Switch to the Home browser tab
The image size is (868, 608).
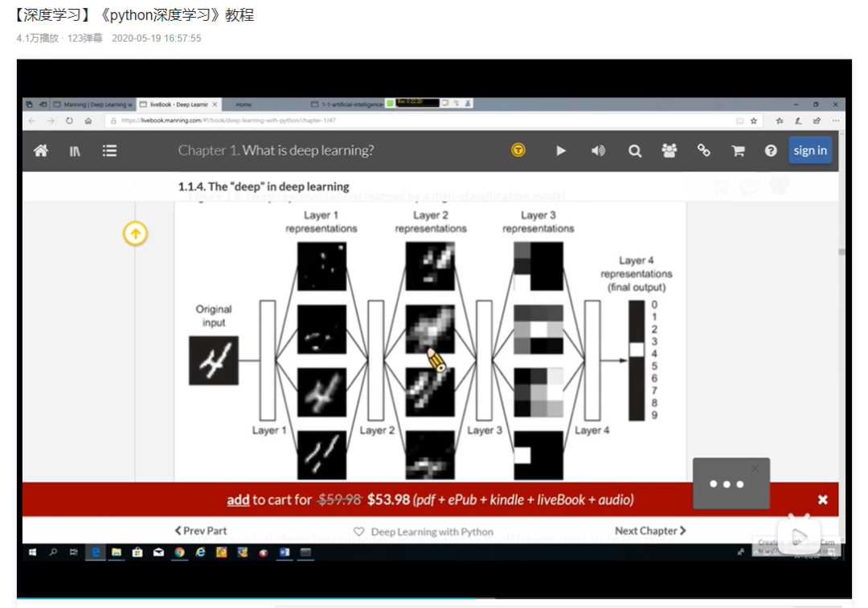click(x=244, y=104)
